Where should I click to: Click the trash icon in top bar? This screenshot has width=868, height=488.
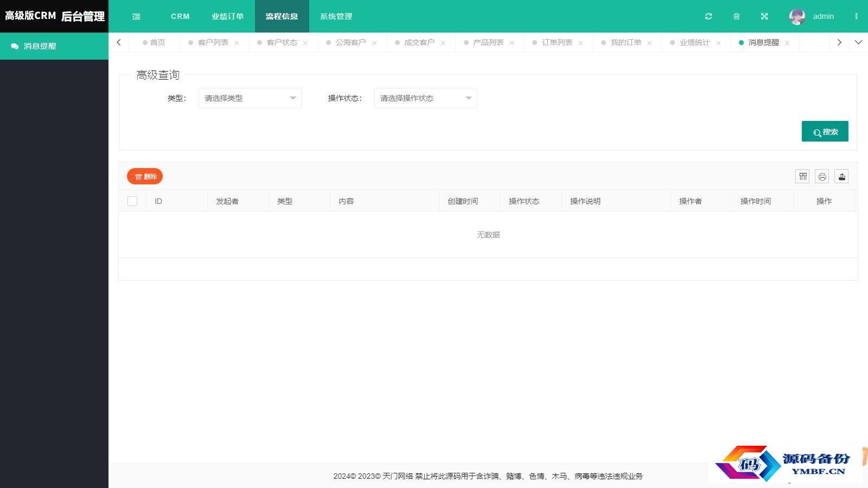tap(736, 16)
